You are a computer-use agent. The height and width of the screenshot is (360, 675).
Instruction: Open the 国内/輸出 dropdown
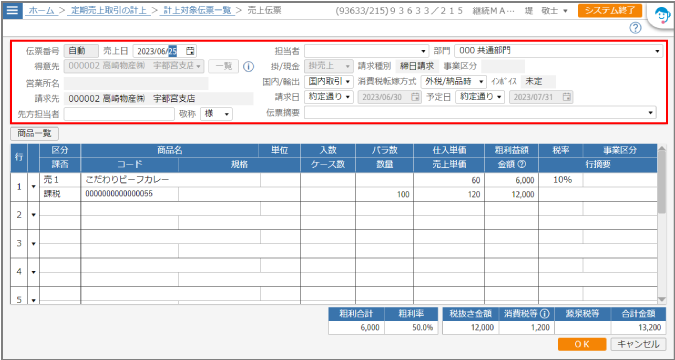coord(329,81)
